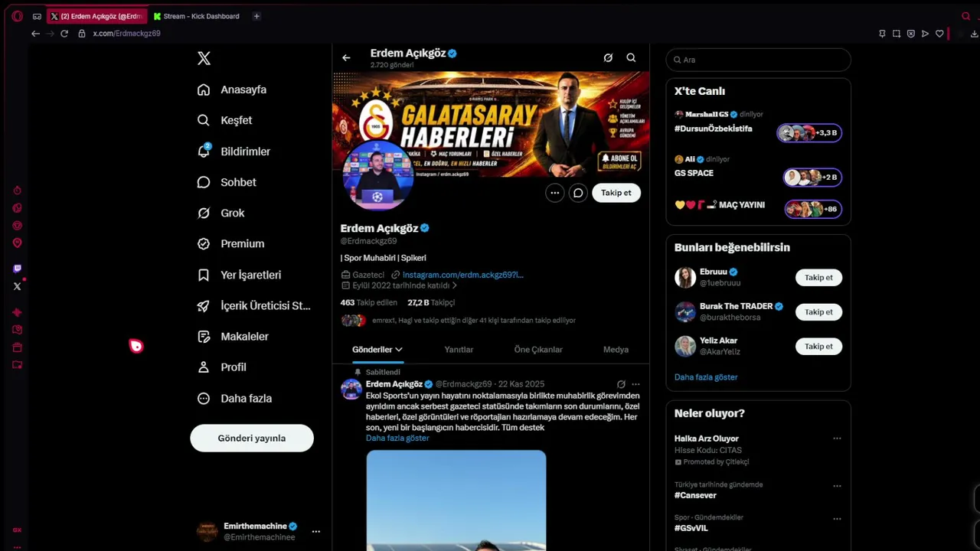Switch to the Öne Çıkanlar tab

[x=538, y=350]
